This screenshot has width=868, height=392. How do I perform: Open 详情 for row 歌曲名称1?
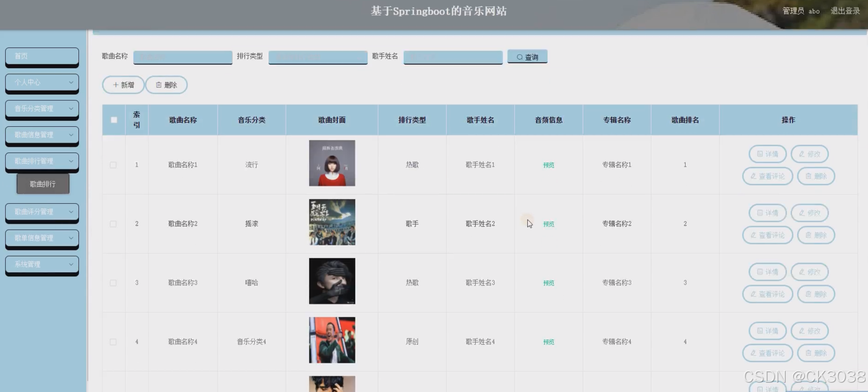(x=767, y=154)
